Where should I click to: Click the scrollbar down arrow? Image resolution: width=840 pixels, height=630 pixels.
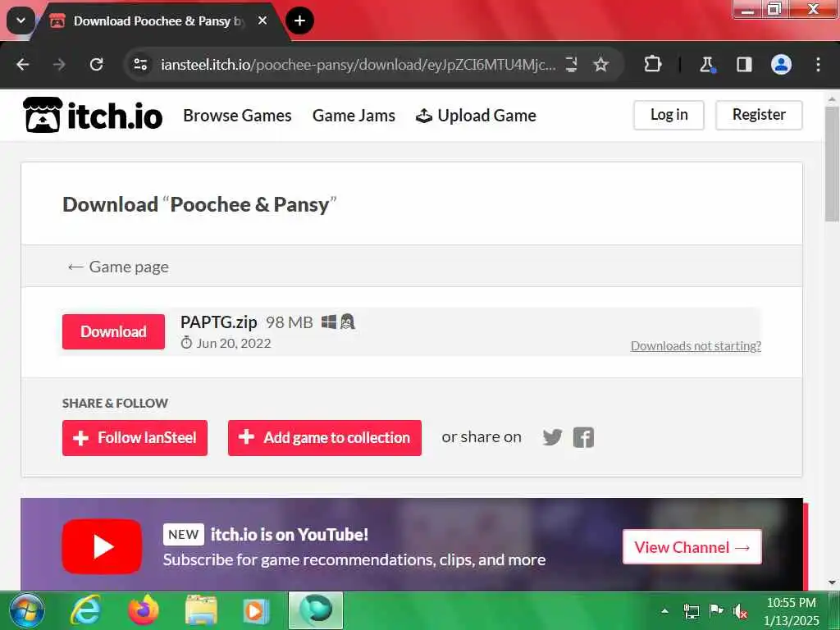click(832, 582)
